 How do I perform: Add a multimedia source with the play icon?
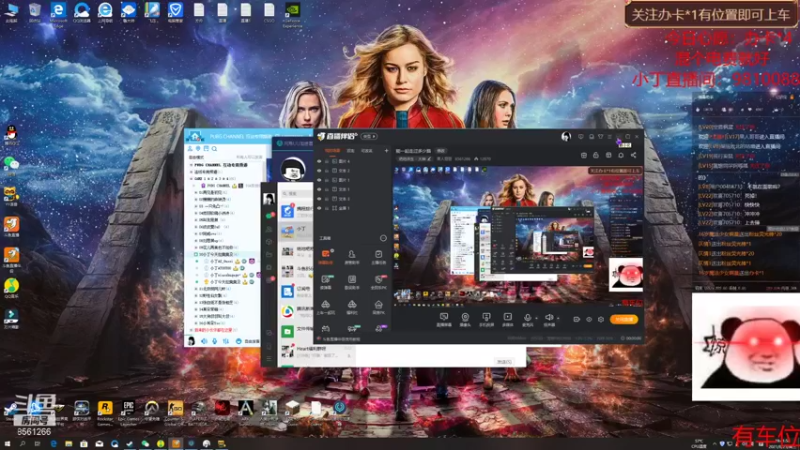pos(508,320)
